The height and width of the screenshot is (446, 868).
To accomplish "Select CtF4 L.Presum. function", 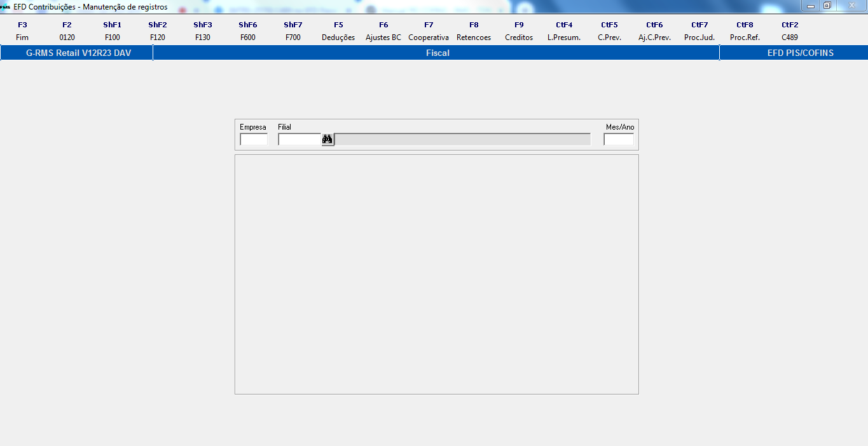I will tap(564, 31).
